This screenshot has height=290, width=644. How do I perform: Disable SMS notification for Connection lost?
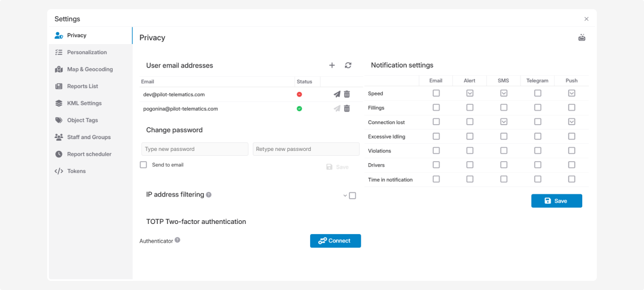coord(503,122)
